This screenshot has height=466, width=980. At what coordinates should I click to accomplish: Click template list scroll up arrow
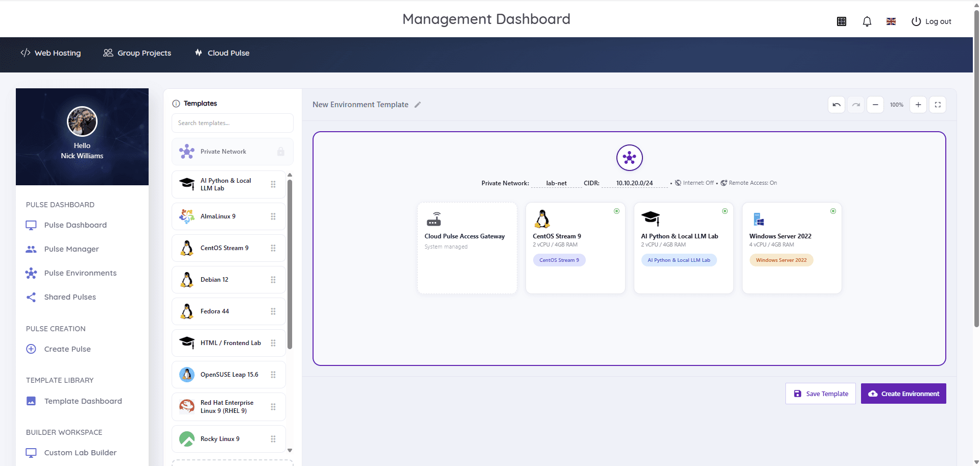(290, 175)
